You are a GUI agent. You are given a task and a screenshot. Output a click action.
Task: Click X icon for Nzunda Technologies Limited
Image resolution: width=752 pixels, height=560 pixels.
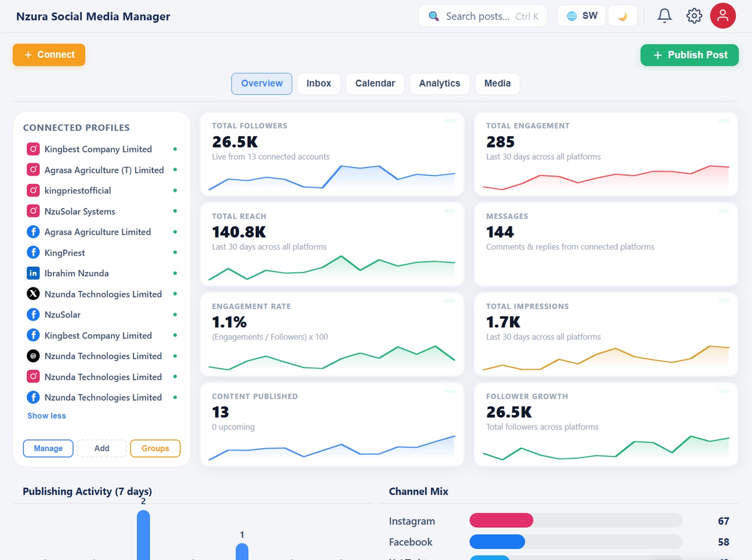point(33,294)
